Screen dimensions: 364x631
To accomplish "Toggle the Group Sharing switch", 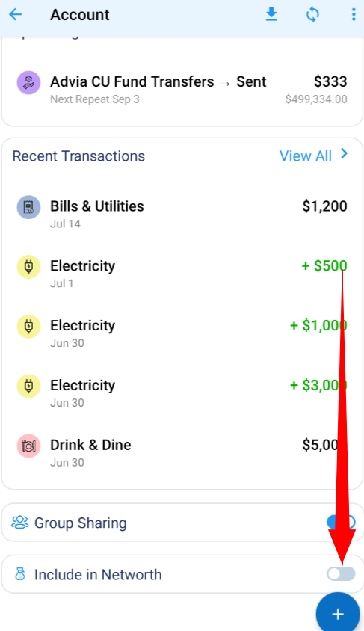I will [x=341, y=523].
